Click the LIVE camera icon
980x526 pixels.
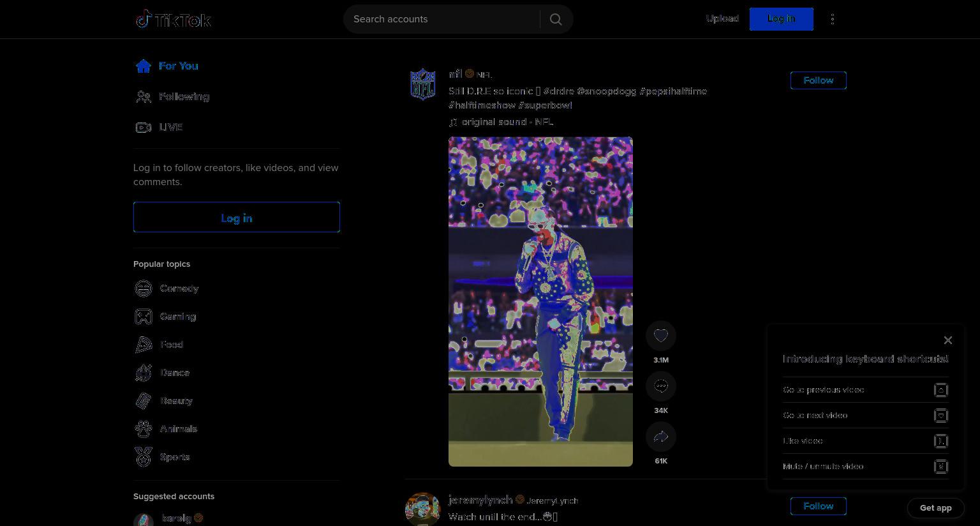point(144,127)
